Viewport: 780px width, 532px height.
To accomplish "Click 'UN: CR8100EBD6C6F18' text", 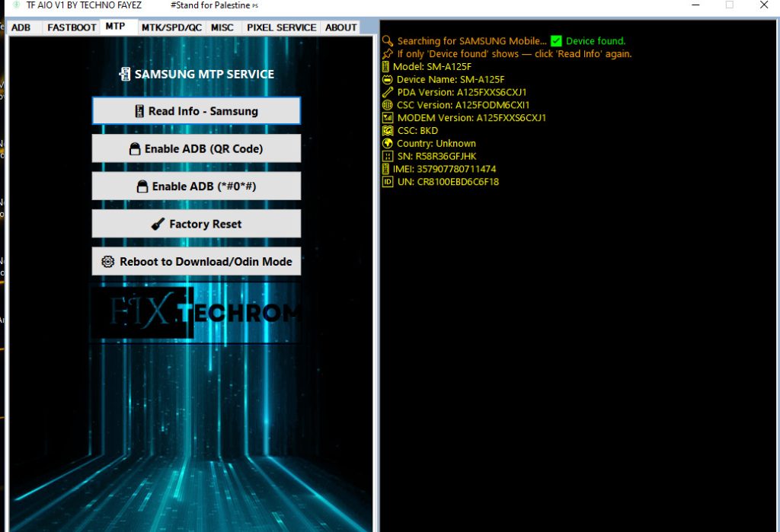I will pos(448,182).
